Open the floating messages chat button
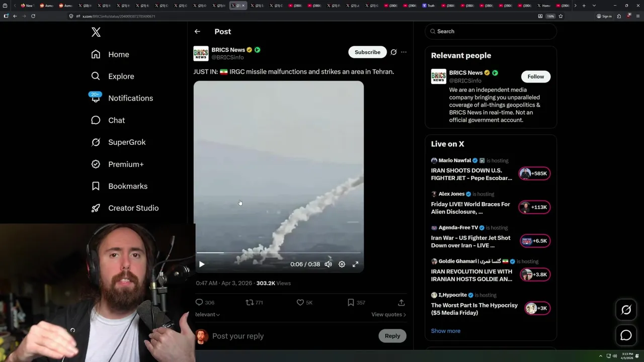Viewport: 644px width, 362px height. click(x=626, y=335)
